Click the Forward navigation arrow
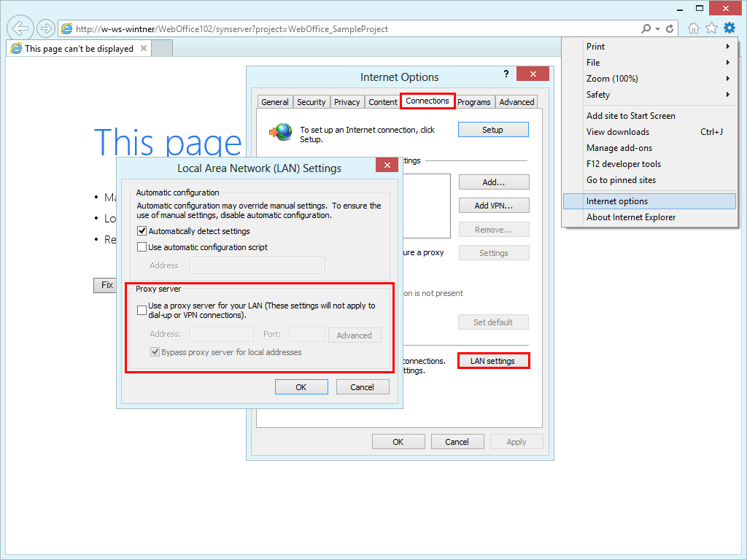The height and width of the screenshot is (560, 747). 45,28
